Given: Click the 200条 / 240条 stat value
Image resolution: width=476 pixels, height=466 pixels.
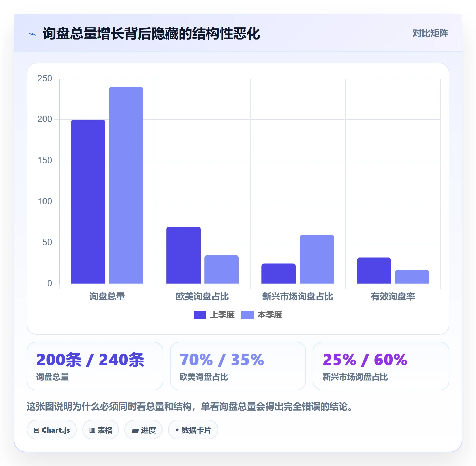Looking at the screenshot, I should 90,360.
